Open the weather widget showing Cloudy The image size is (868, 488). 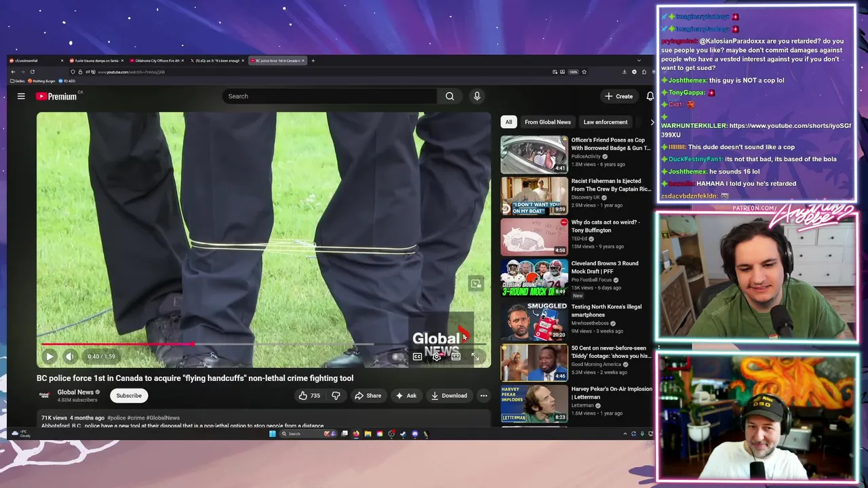pyautogui.click(x=20, y=434)
